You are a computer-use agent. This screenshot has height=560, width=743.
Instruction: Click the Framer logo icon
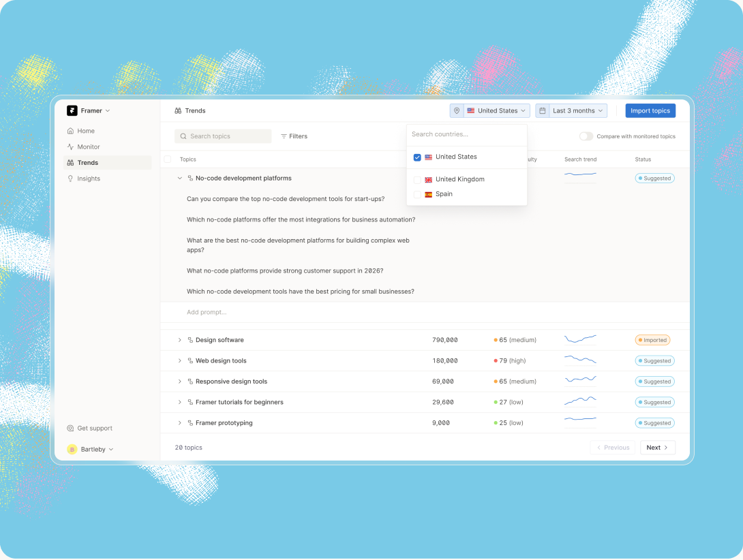[72, 110]
